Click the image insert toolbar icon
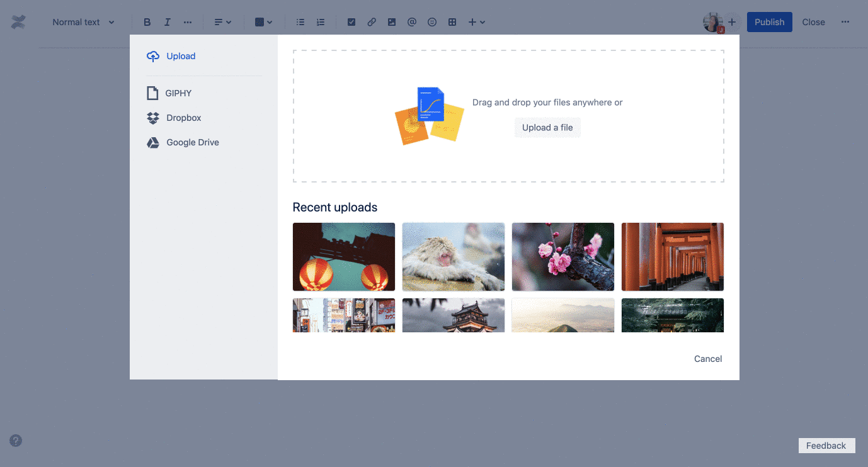 click(x=392, y=22)
